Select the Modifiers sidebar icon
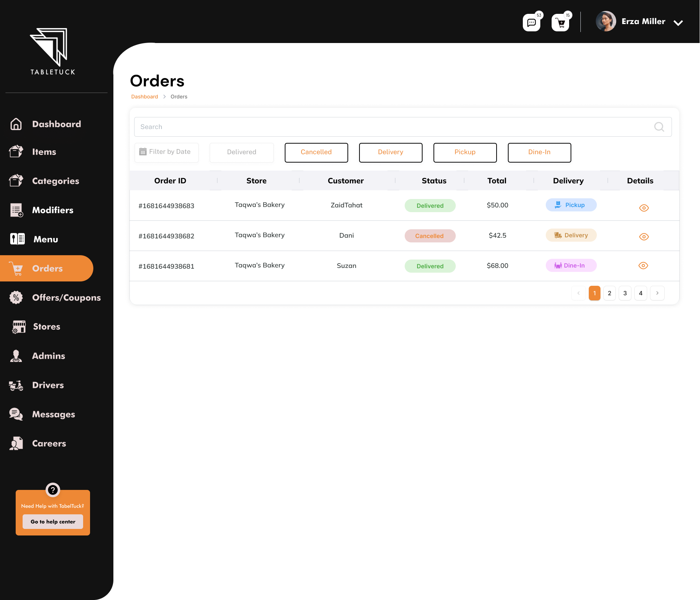700x600 pixels. pyautogui.click(x=16, y=210)
